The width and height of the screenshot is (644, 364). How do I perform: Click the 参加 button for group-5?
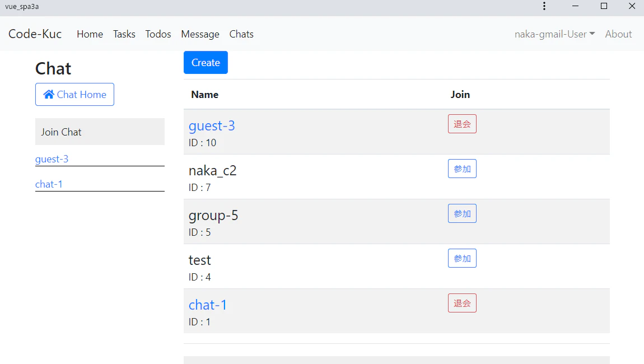pyautogui.click(x=462, y=213)
